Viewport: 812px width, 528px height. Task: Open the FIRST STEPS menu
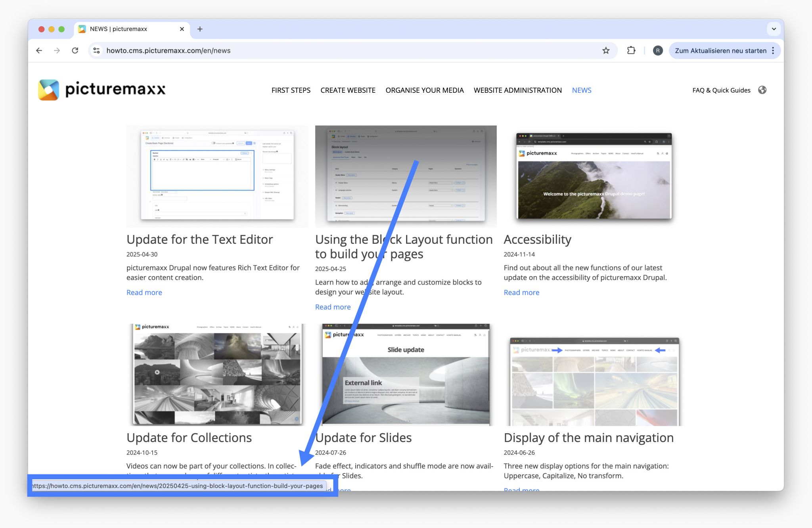point(291,90)
